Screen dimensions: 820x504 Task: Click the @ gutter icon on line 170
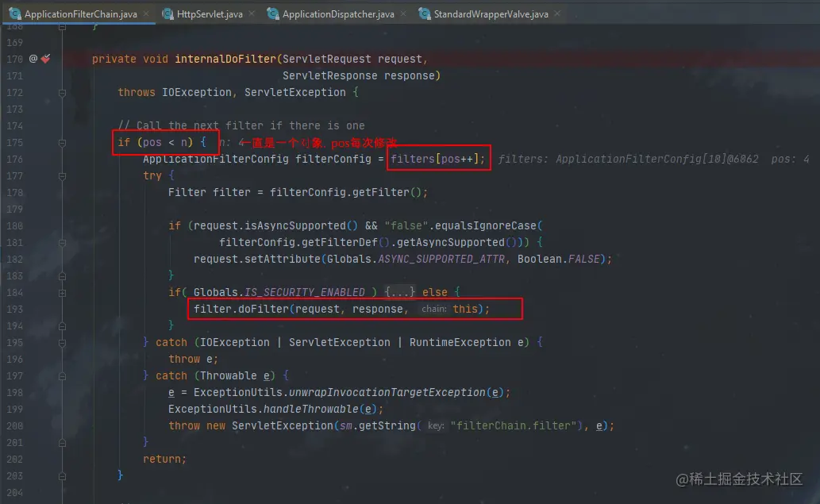pyautogui.click(x=33, y=59)
